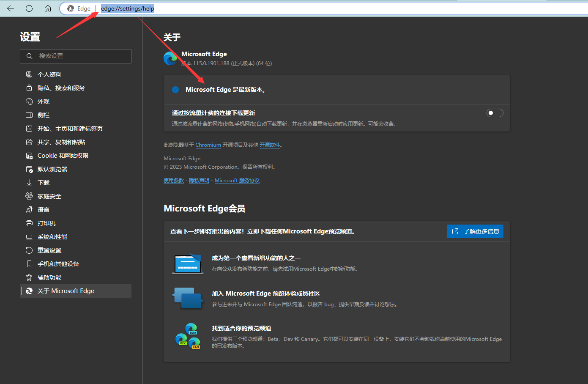Open 下载 settings page
588x384 pixels.
[76, 183]
